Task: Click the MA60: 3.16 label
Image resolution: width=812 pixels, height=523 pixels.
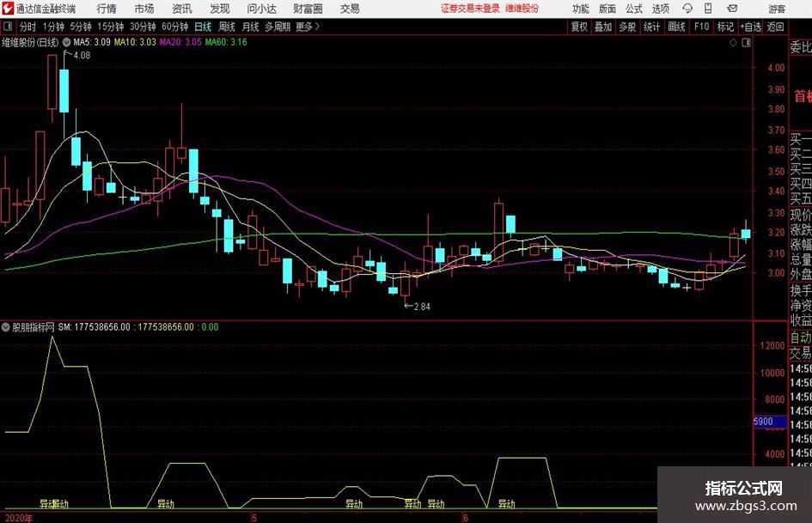Action: coord(226,42)
